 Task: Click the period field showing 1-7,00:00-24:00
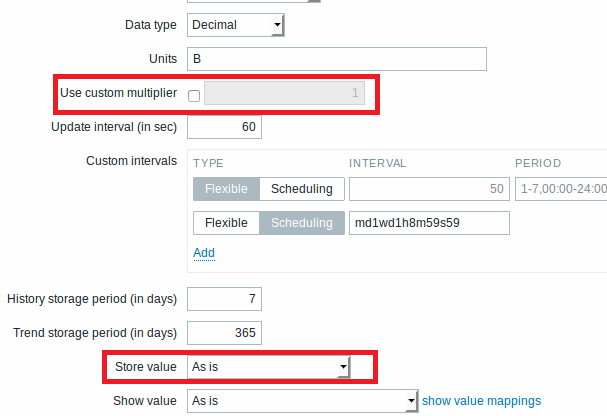[561, 189]
